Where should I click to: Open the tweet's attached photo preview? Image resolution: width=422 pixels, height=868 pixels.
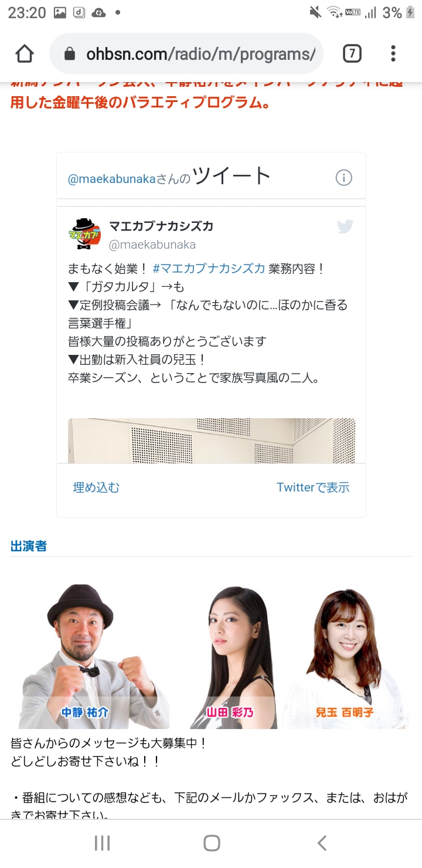[212, 440]
